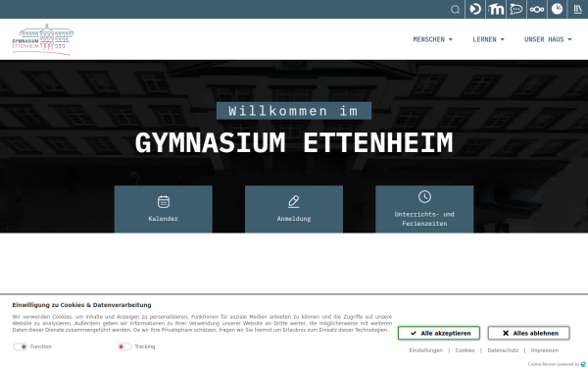Accept all cookies with Alle akzeptieren

tap(439, 333)
